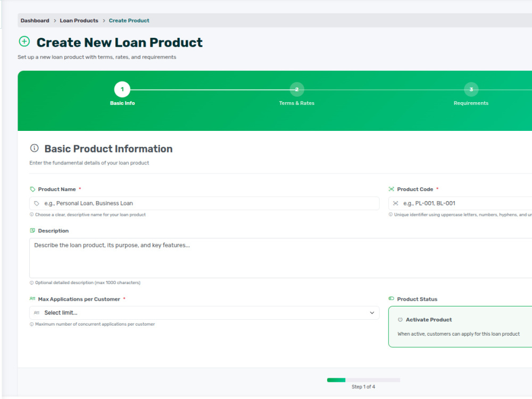Go to step 2 Terms & Rates
The width and height of the screenshot is (532, 399).
[297, 89]
